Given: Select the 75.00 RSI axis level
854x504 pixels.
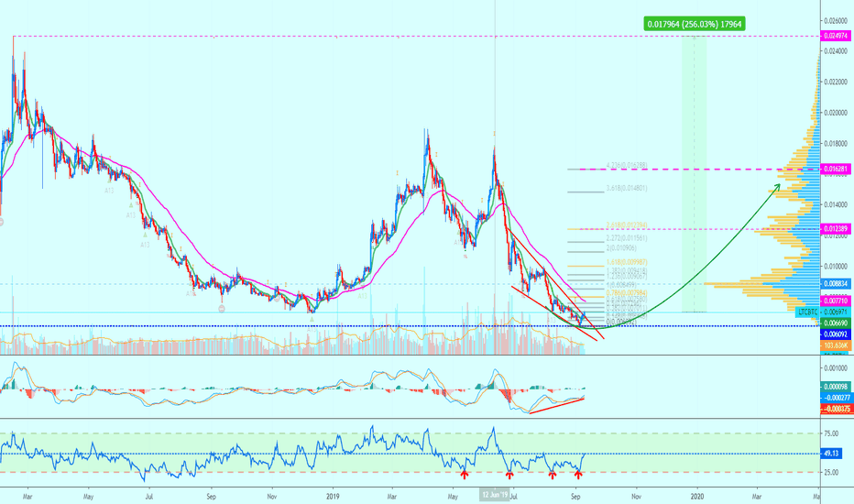Looking at the screenshot, I should tap(831, 433).
